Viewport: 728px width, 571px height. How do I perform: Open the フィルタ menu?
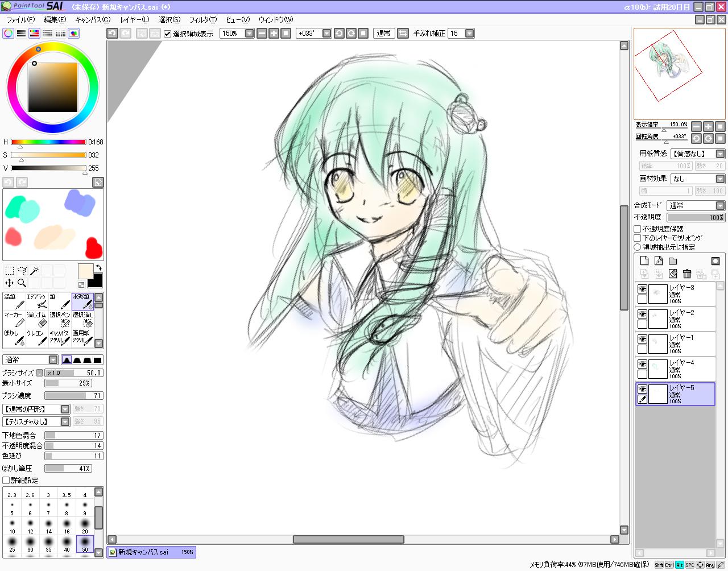(202, 20)
